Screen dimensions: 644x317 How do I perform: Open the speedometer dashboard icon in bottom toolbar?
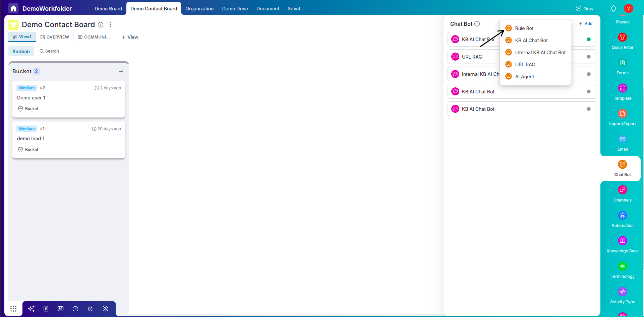pos(75,309)
